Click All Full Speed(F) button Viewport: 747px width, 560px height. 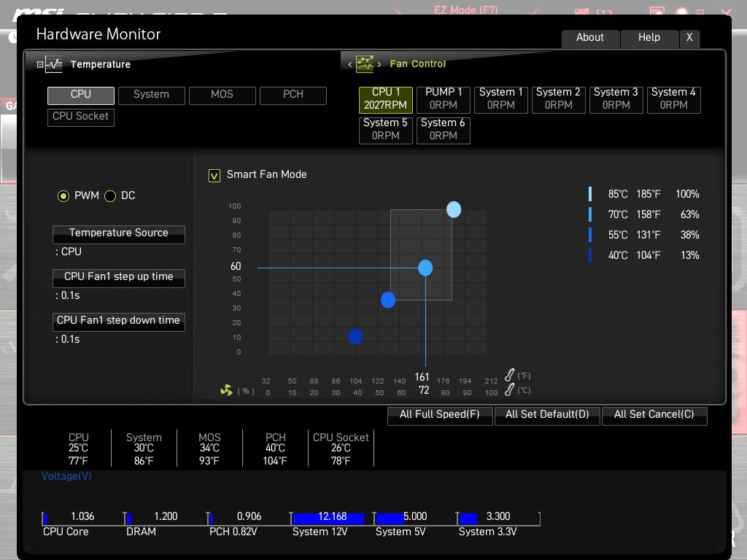[440, 415]
